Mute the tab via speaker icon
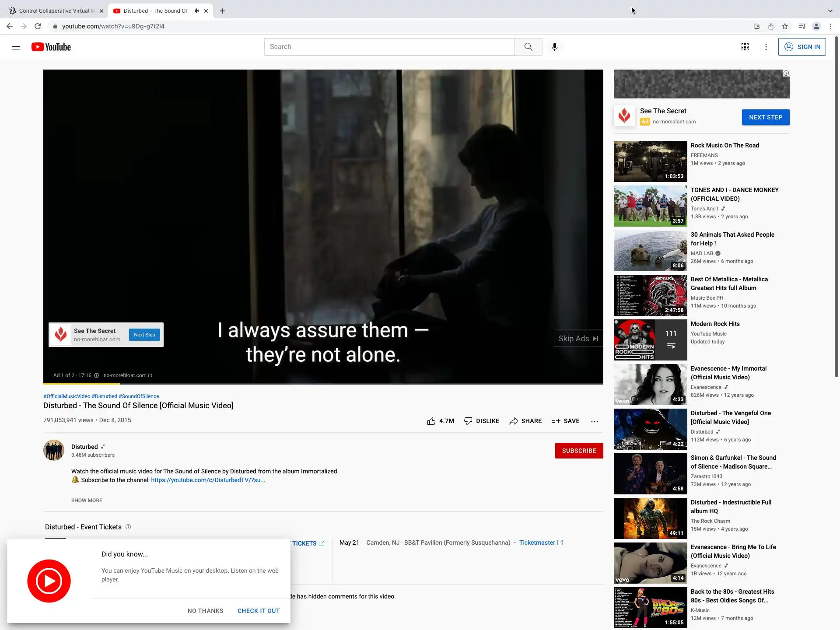The width and height of the screenshot is (840, 630). (x=197, y=11)
